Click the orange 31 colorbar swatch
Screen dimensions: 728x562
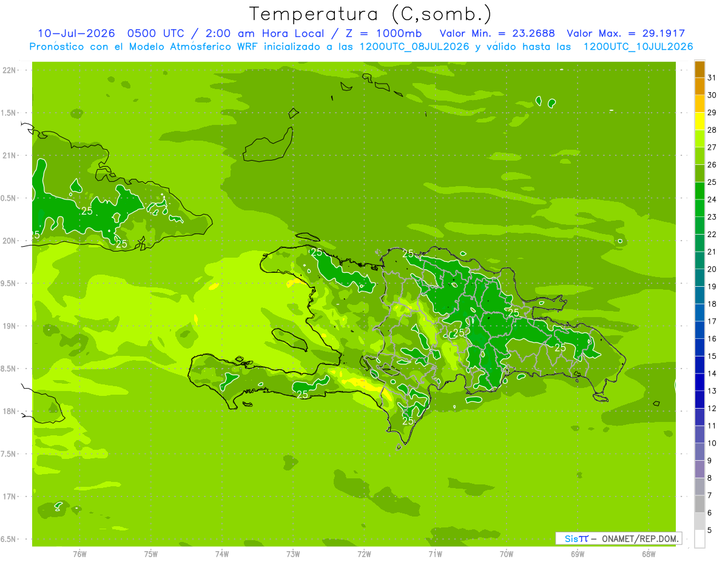[x=699, y=69]
